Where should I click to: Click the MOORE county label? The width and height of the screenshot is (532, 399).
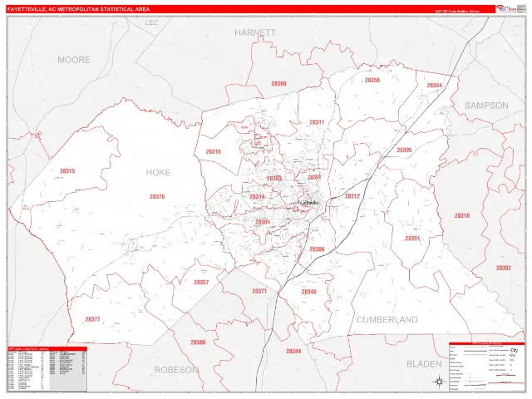tap(74, 60)
